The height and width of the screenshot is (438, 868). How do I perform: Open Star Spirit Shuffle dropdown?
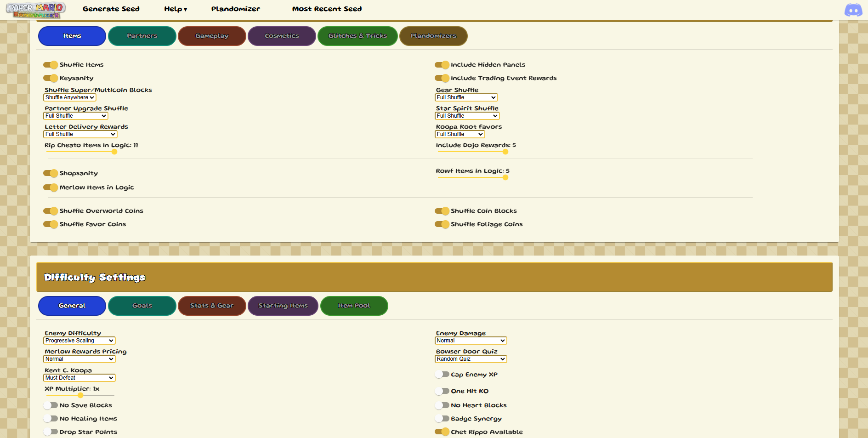467,116
